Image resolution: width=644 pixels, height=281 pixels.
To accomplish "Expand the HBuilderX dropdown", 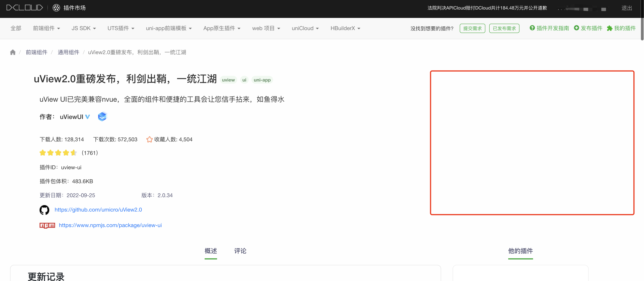I will pos(345,28).
